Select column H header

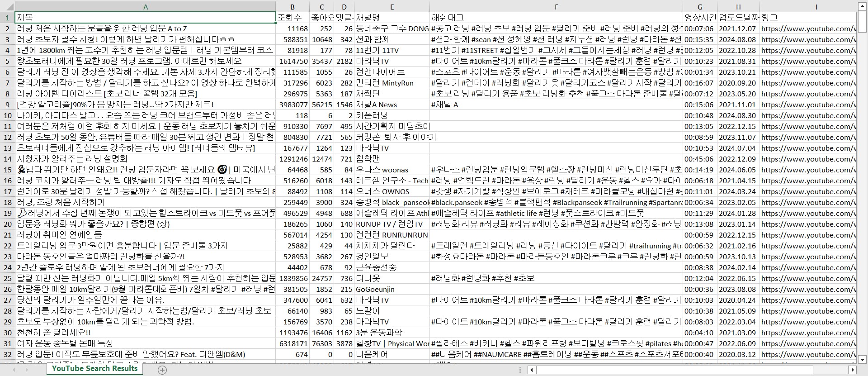pyautogui.click(x=738, y=7)
